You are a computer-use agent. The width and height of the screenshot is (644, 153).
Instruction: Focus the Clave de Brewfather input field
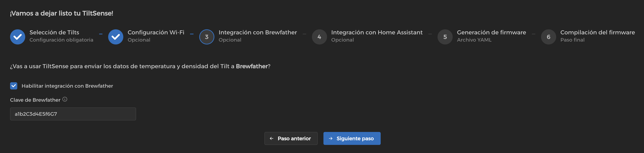pyautogui.click(x=73, y=114)
